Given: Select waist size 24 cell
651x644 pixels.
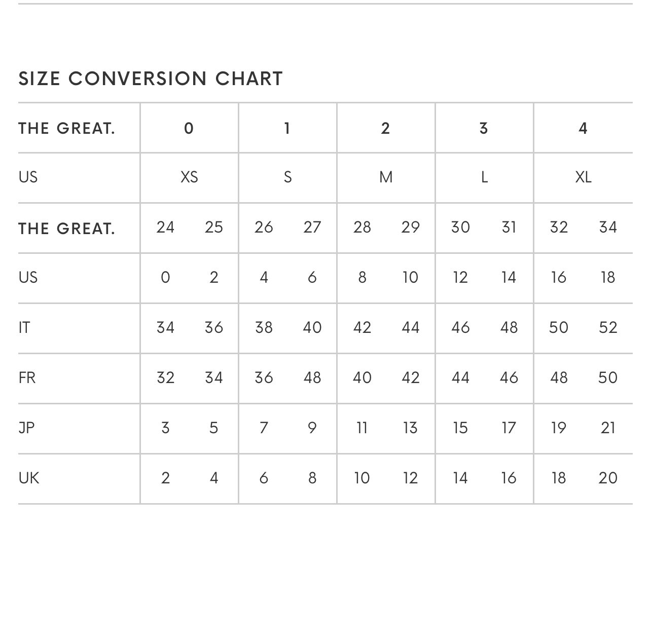Looking at the screenshot, I should tap(165, 227).
